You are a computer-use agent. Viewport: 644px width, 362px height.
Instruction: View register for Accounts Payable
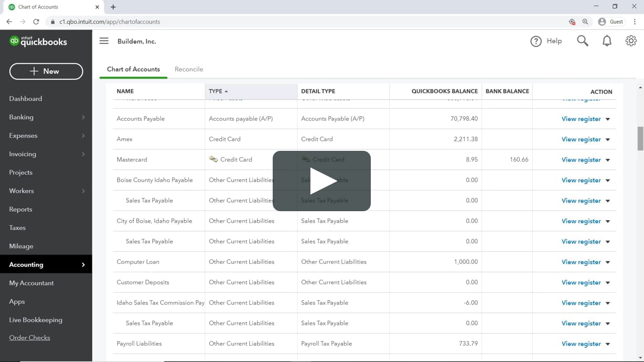[581, 119]
